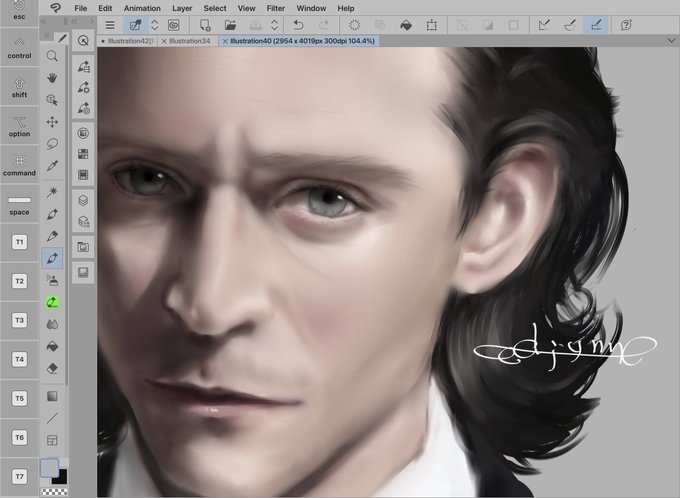Open the filmstrip palette icon below Color Set
Screen dimensions: 680x498
click(x=83, y=175)
